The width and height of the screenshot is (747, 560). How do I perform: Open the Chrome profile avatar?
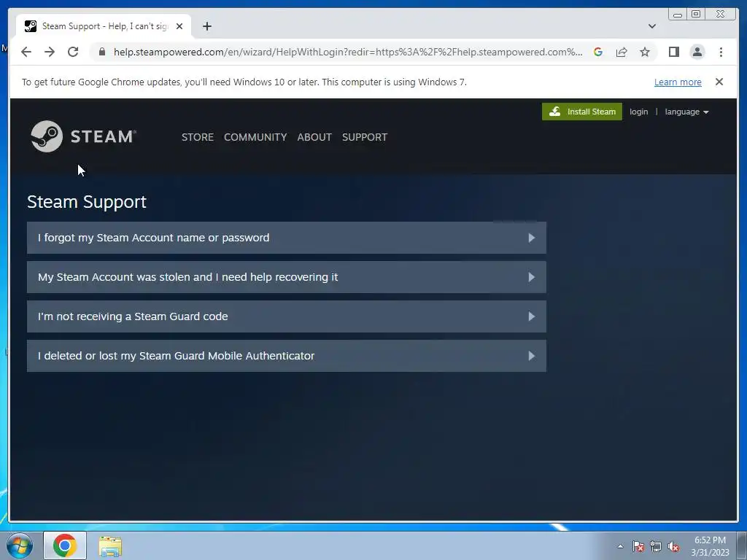coord(697,52)
